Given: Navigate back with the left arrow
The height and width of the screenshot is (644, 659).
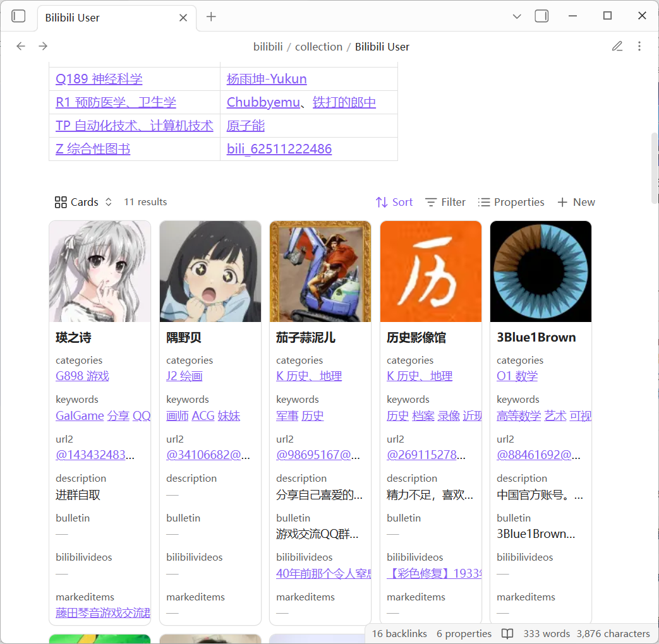Looking at the screenshot, I should pyautogui.click(x=21, y=46).
